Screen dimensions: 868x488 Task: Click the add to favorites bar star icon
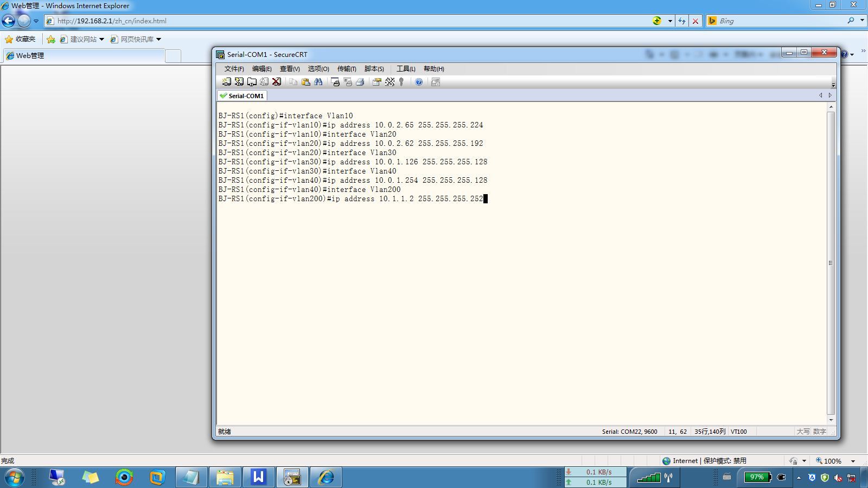[51, 39]
